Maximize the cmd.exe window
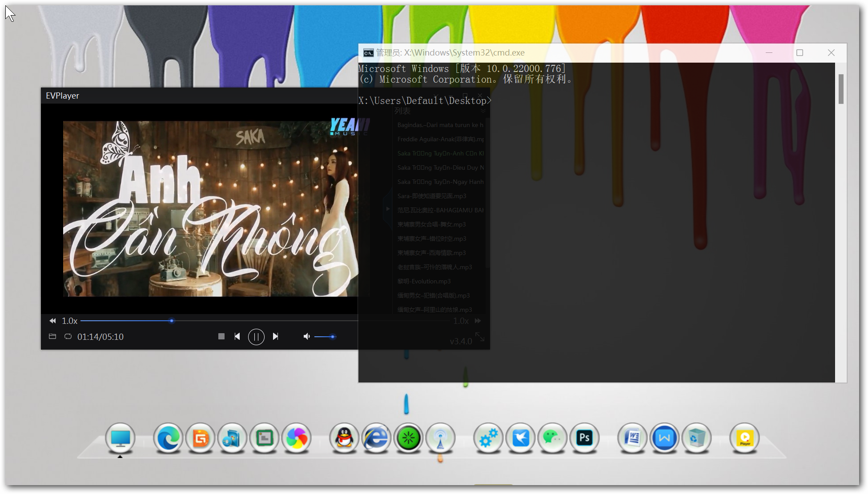This screenshot has width=868, height=494. coord(800,53)
